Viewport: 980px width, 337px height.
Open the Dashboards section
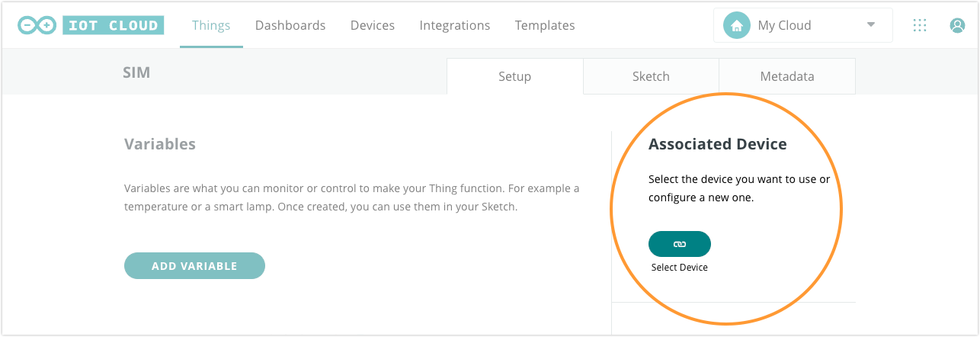290,25
